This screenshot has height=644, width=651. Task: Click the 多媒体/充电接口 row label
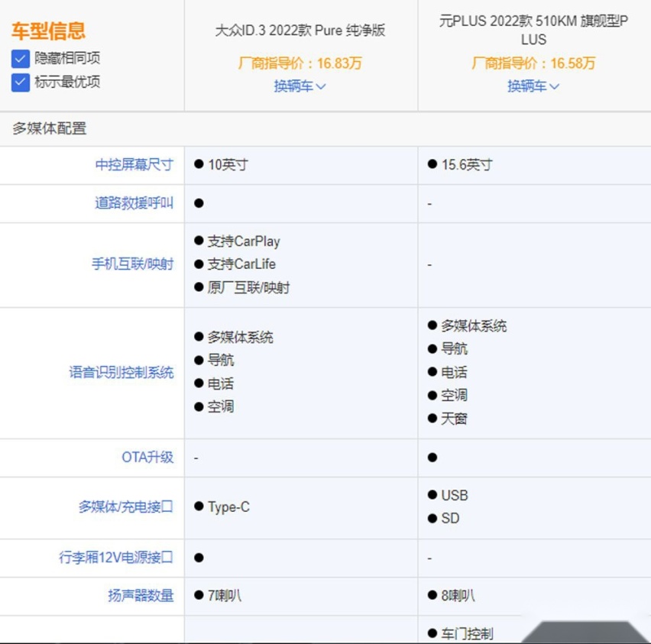pyautogui.click(x=126, y=507)
